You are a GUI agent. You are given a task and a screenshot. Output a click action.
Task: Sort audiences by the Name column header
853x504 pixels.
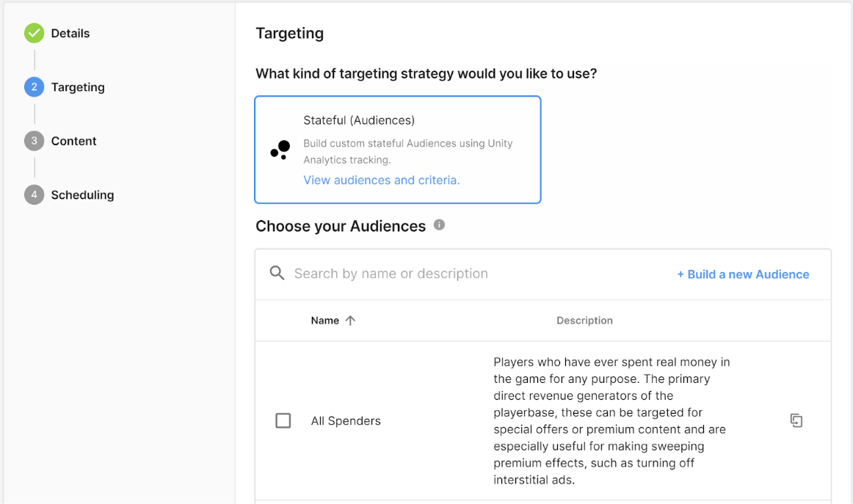(x=324, y=321)
